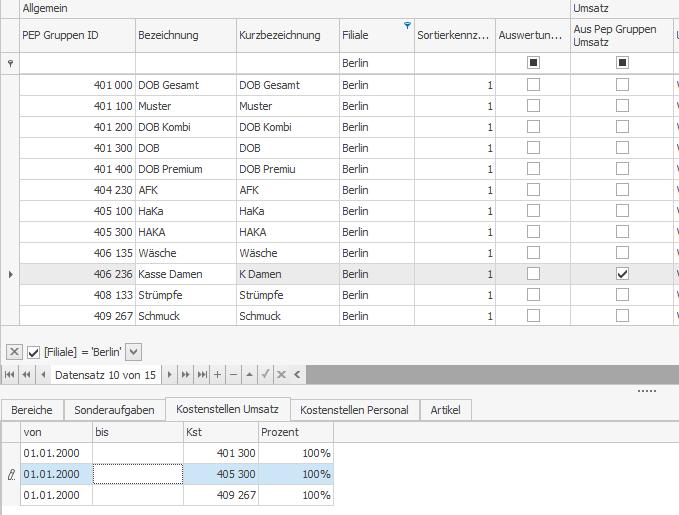Viewport: 679px width, 515px height.
Task: Click the bis field in the edited row
Action: (137, 474)
